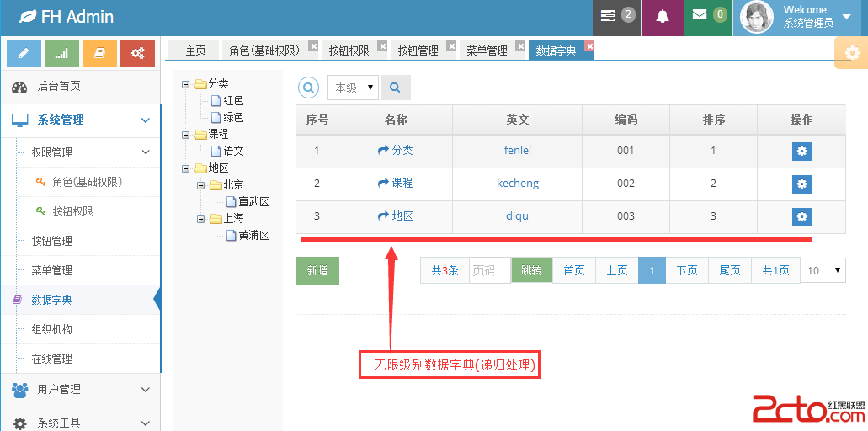Viewport: 868px width, 431px height.
Task: Click the red gears shortcut button
Action: coord(137,53)
